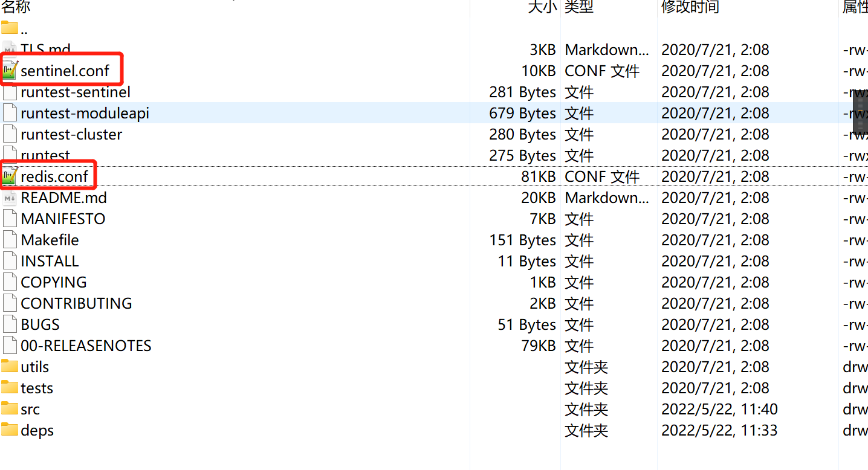Image resolution: width=868 pixels, height=470 pixels.
Task: Click the "151 Bytes" size of Makefile
Action: pyautogui.click(x=523, y=240)
